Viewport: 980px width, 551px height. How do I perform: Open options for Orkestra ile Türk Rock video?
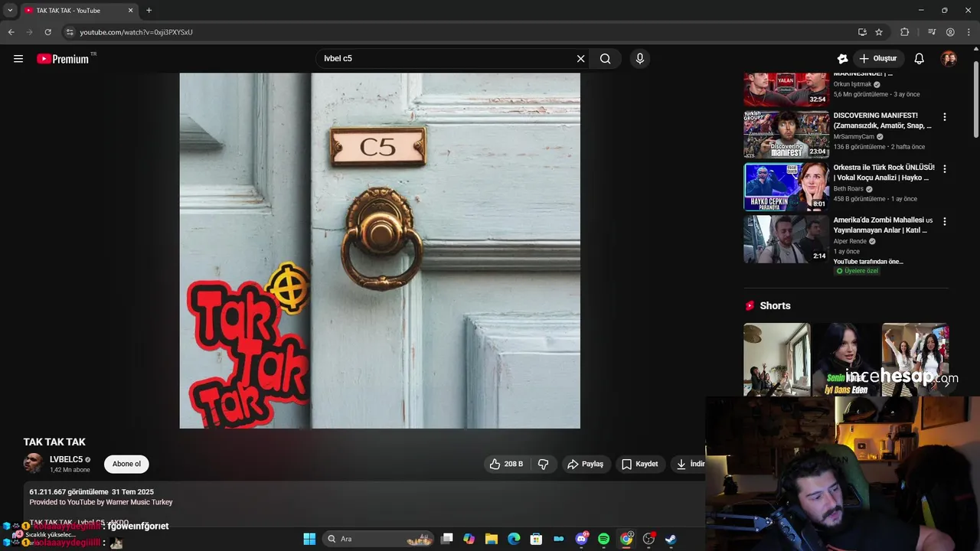[x=944, y=168]
